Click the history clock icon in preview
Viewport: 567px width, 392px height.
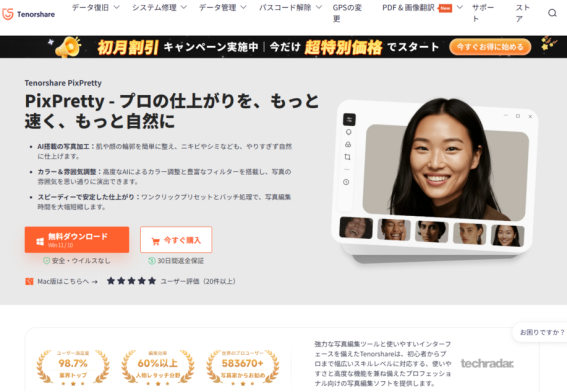(346, 182)
